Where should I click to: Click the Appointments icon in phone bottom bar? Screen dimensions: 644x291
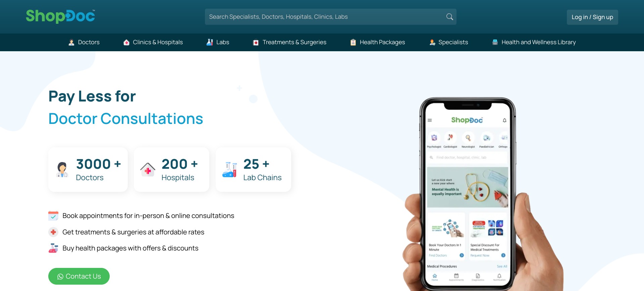pyautogui.click(x=456, y=277)
